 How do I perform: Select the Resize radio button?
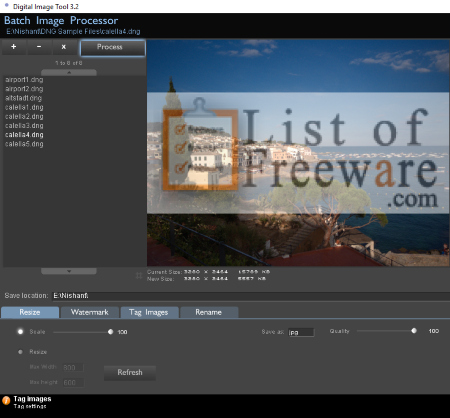pos(20,352)
